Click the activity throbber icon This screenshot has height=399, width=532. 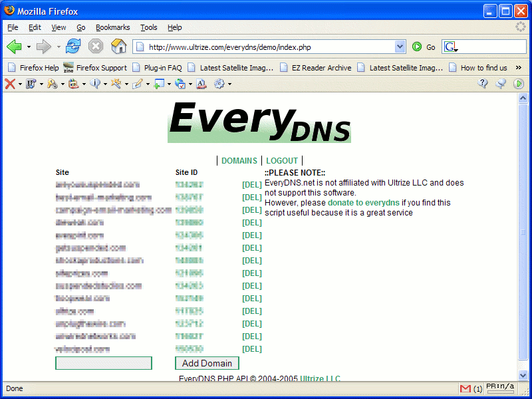click(521, 27)
